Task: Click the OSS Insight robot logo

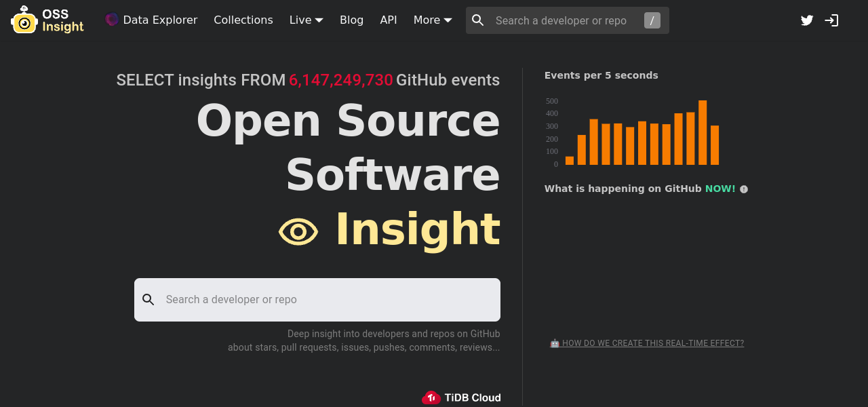Action: click(24, 20)
